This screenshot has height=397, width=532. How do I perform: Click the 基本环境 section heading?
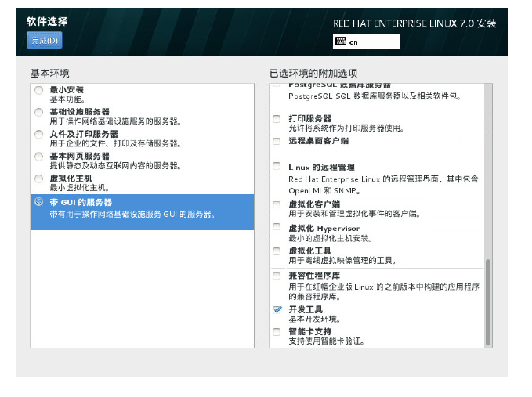coord(49,74)
